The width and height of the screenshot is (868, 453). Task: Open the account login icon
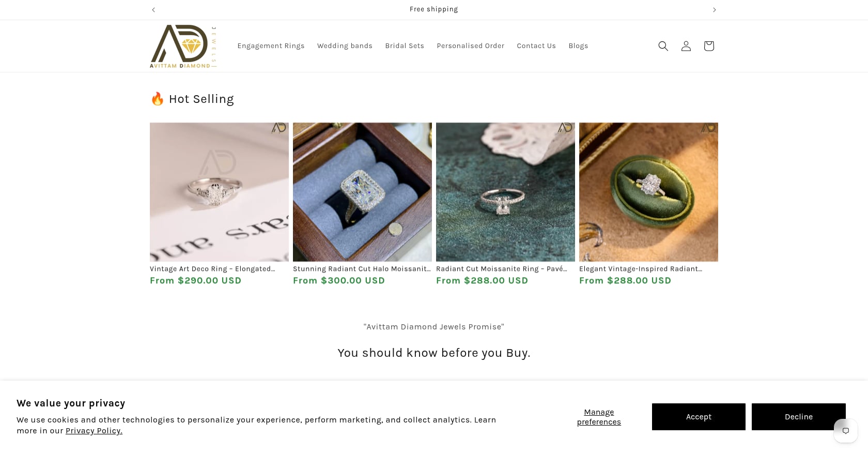pyautogui.click(x=686, y=46)
